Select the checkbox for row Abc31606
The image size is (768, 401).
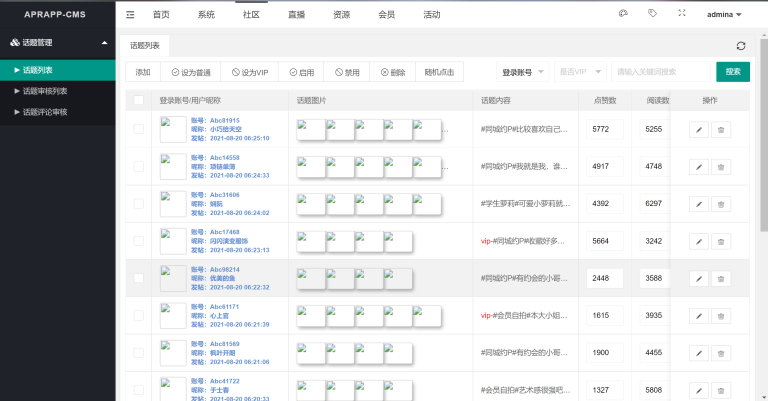click(x=139, y=204)
